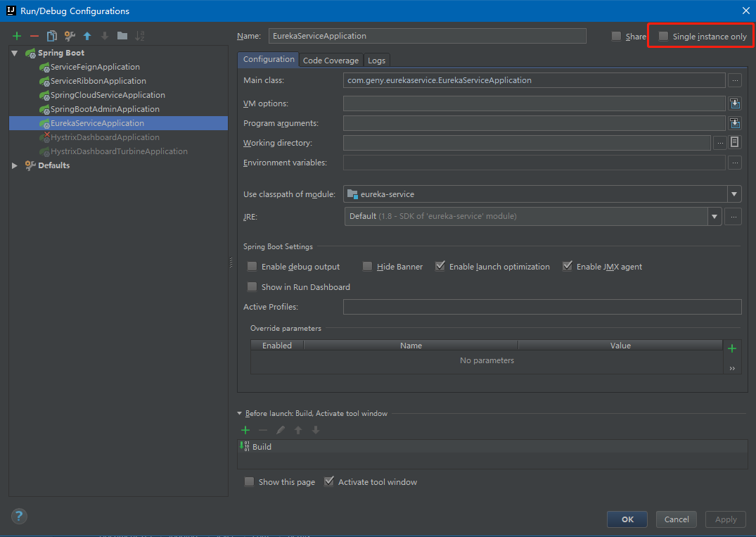The width and height of the screenshot is (756, 537).
Task: Sort configurations alphabetically icon
Action: pyautogui.click(x=140, y=36)
